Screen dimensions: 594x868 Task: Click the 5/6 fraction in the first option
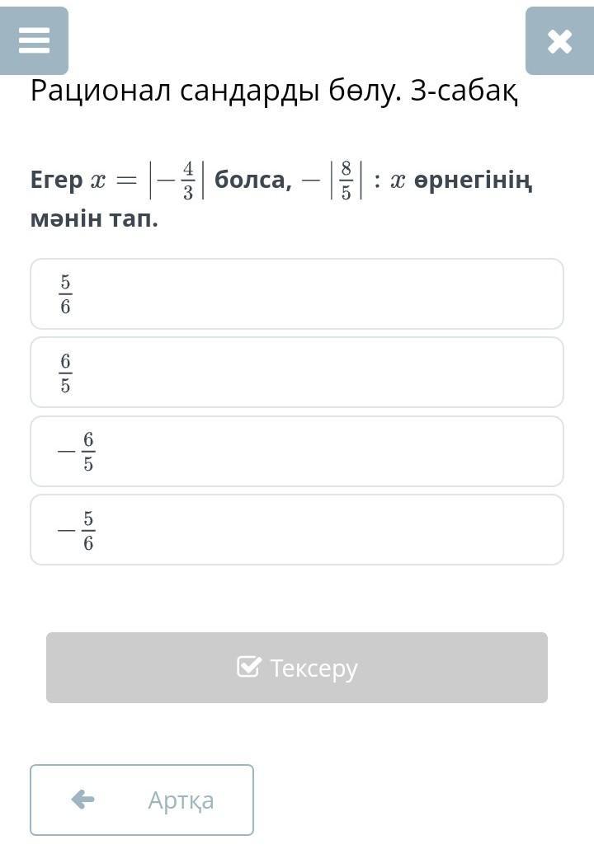click(65, 294)
